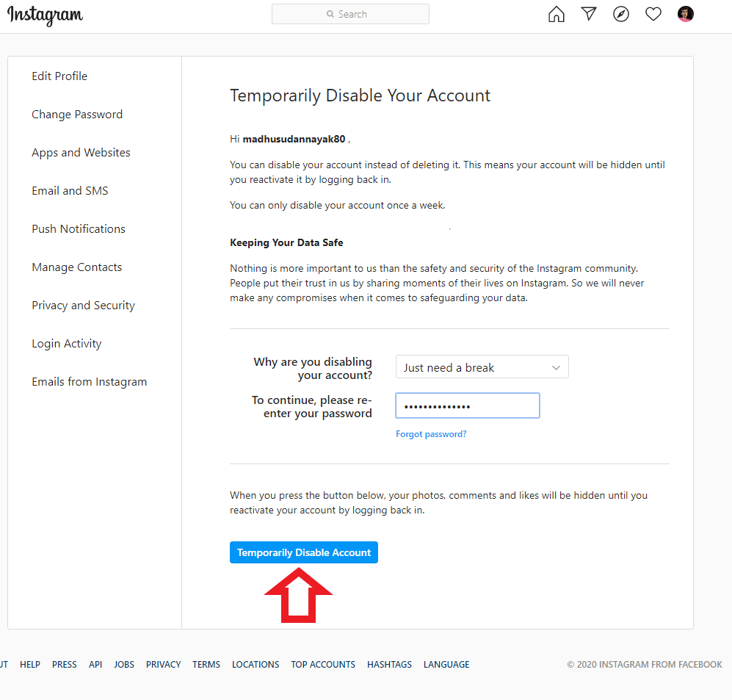Click the Instagram logo

click(x=45, y=15)
